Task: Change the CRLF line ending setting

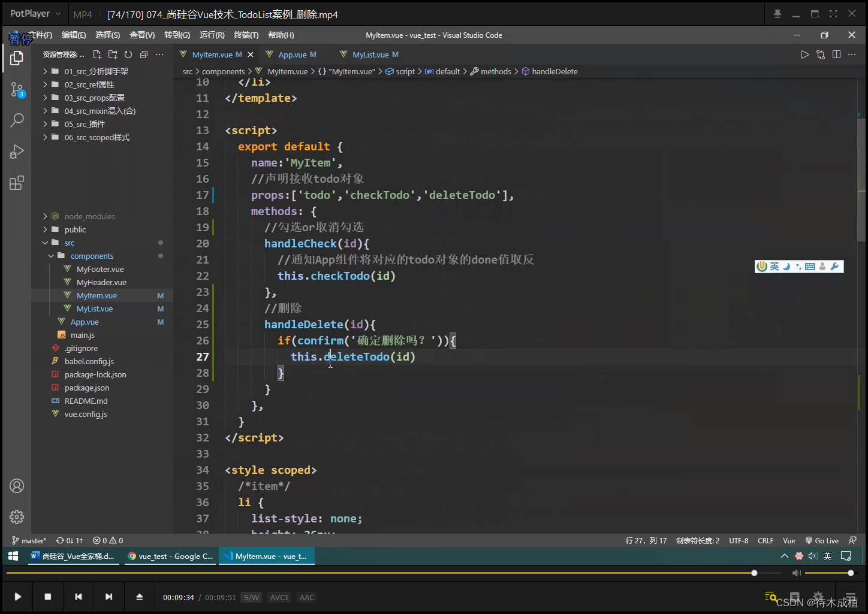Action: coord(765,540)
